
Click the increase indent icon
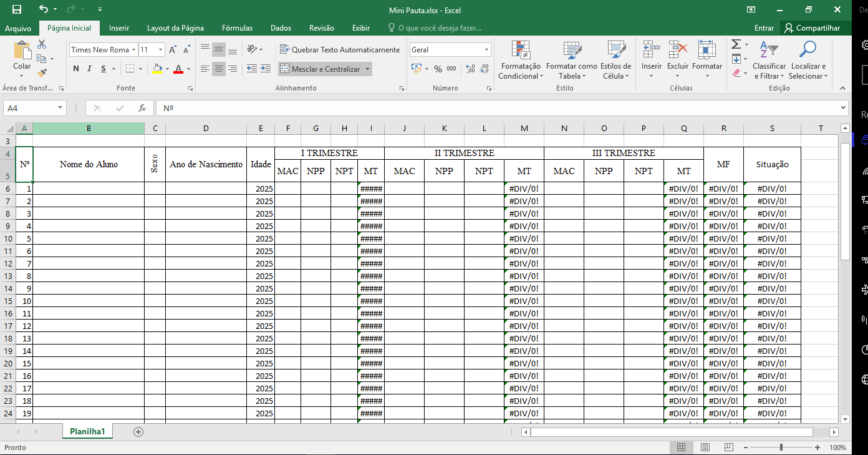tap(266, 69)
